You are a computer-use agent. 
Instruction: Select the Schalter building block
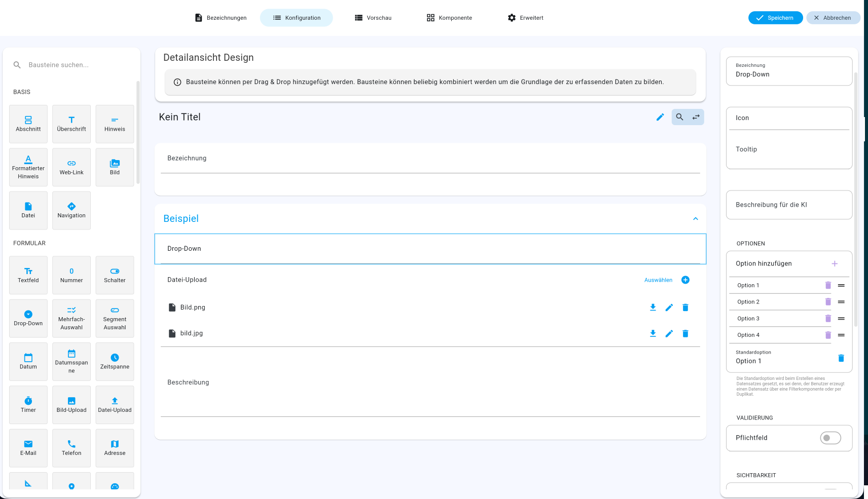115,275
